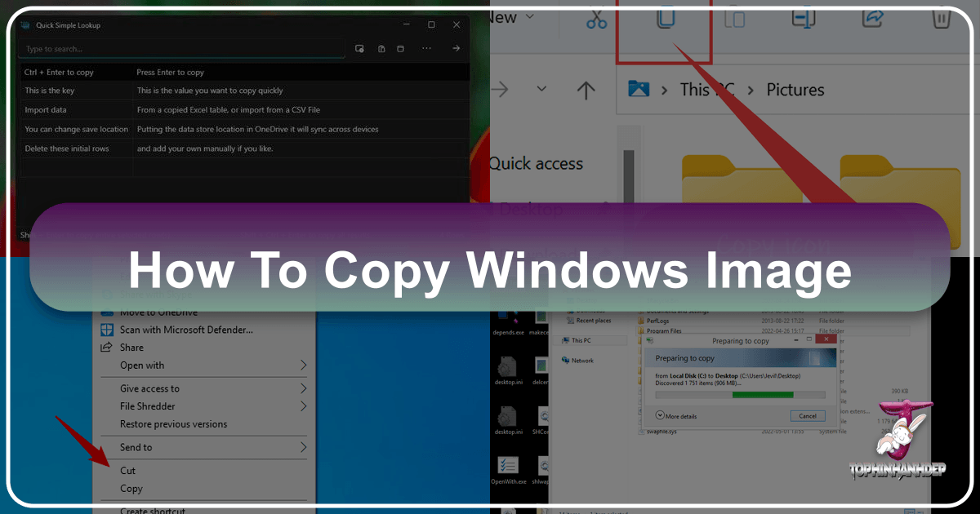
Task: Cancel the Preparing to copy operation
Action: tap(806, 415)
